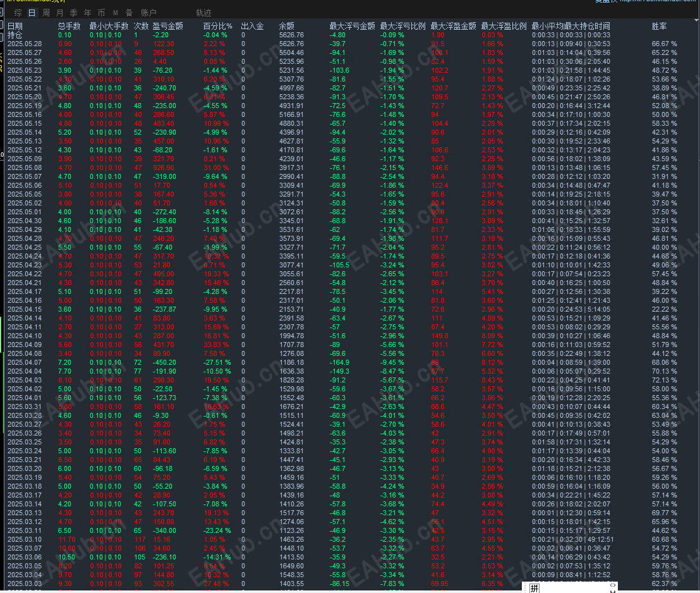Select the 日 daily tab
700x593 pixels.
32,13
